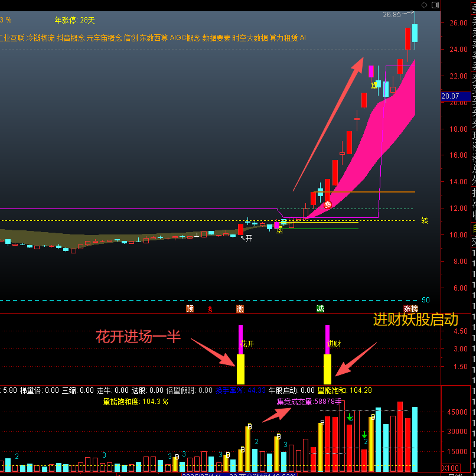This screenshot has width=476, height=476.
Task: Click the 激 event marker
Action: [240, 309]
